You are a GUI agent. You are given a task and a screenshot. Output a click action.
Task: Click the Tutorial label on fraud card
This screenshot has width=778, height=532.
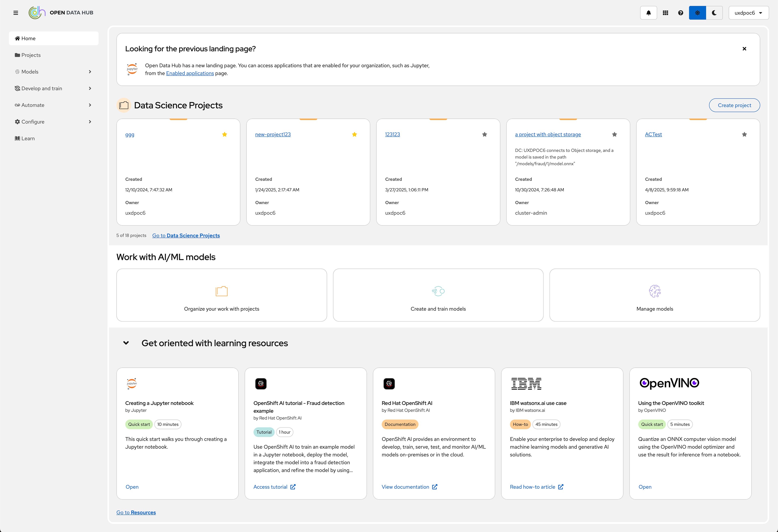pyautogui.click(x=264, y=432)
